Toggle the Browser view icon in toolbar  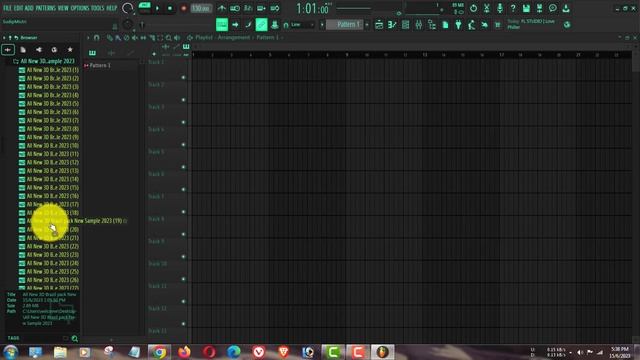[x=432, y=25]
